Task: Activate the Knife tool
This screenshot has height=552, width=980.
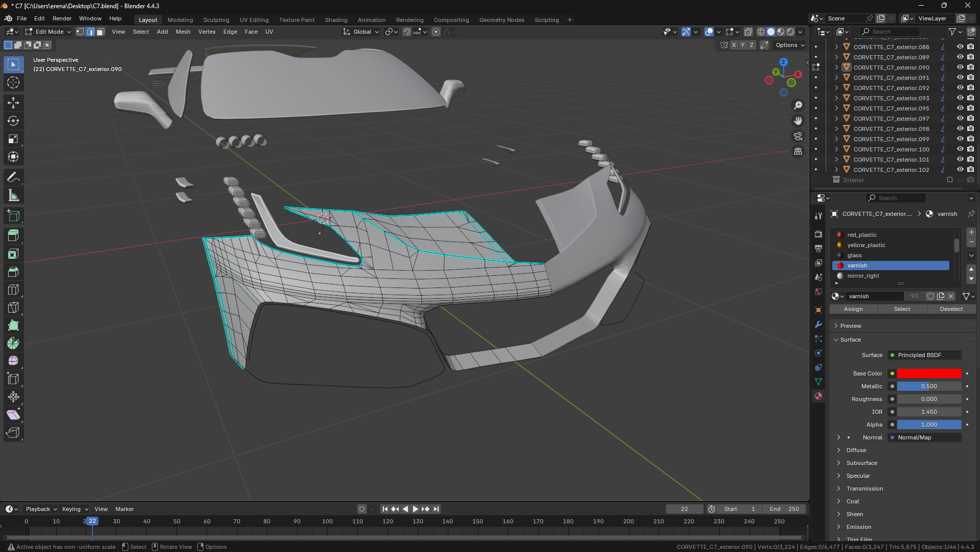Action: tap(13, 307)
